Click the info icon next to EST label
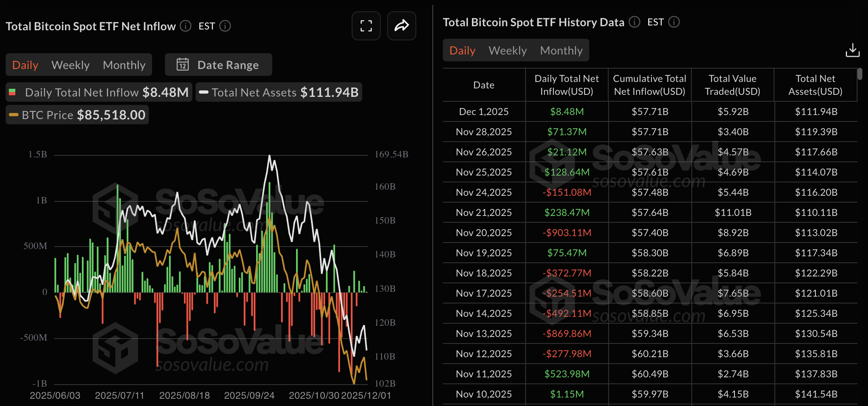Viewport: 868px width, 406px height. pyautogui.click(x=225, y=26)
